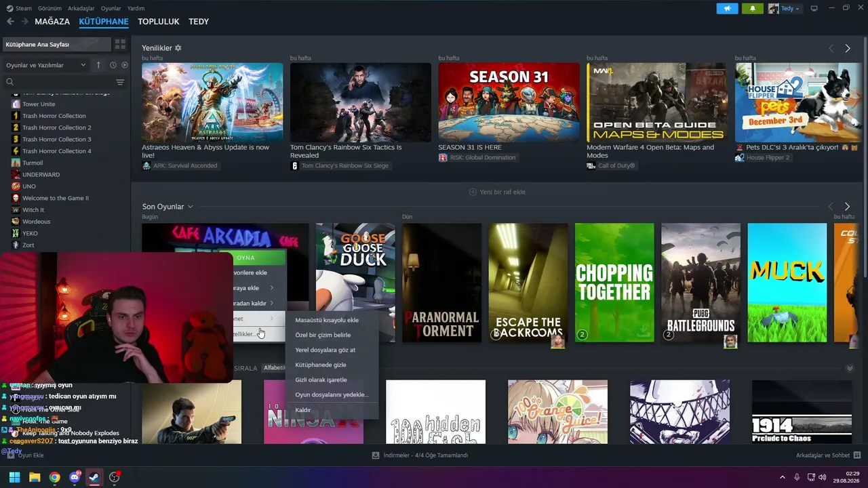Viewport: 868px width, 488px height.
Task: Open the Yenilikler settings gear
Action: 178,48
